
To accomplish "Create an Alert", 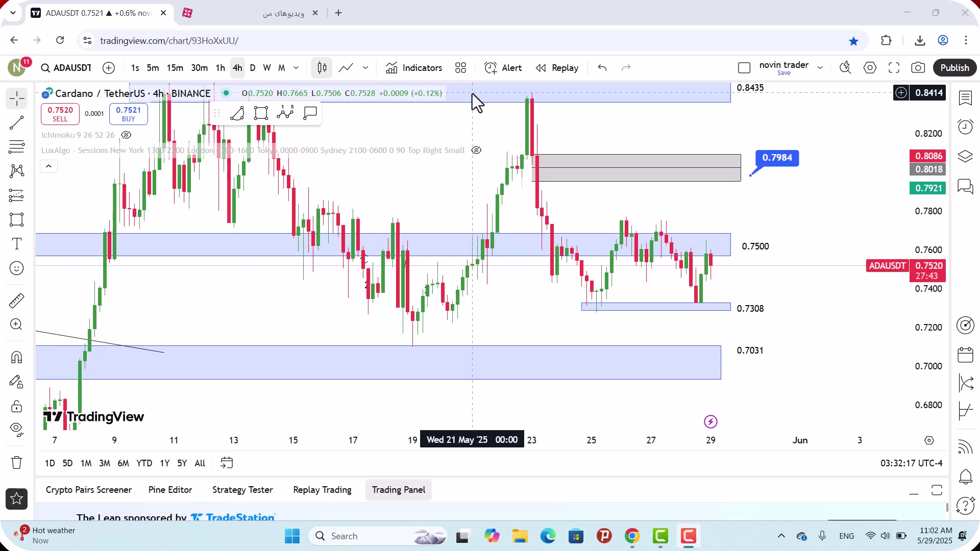I will [x=503, y=68].
